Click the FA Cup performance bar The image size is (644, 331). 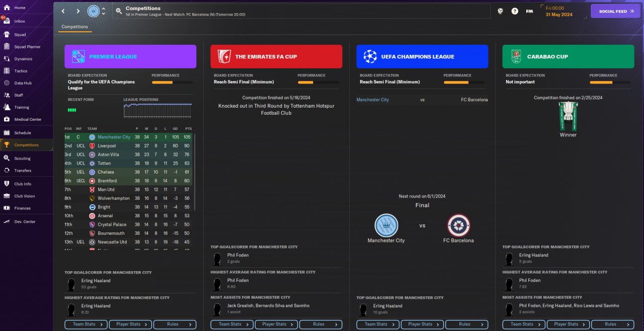tap(318, 82)
